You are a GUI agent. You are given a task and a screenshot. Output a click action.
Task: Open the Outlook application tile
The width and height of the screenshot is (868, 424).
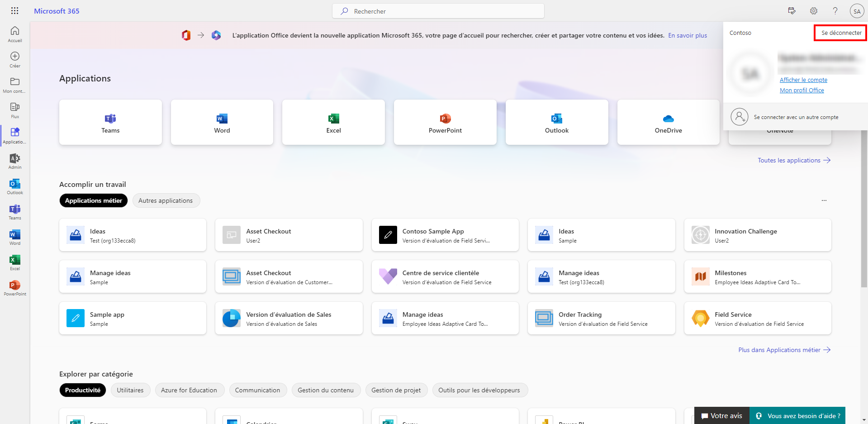[x=557, y=122]
